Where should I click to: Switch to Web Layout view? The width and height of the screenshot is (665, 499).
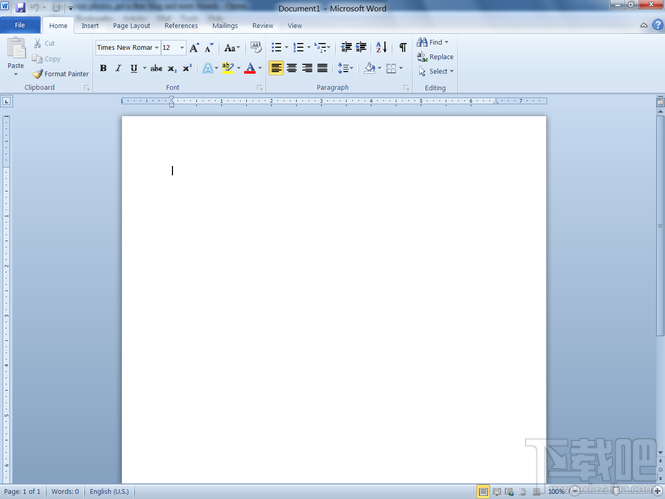(510, 492)
